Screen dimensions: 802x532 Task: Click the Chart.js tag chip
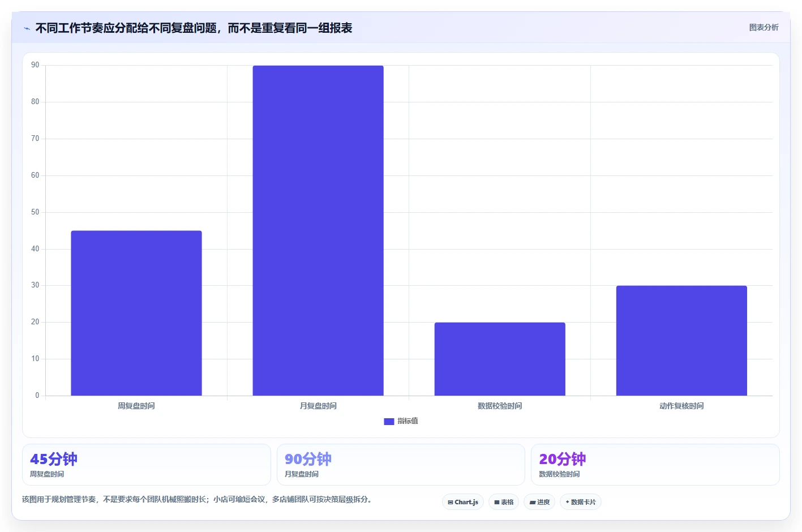point(463,502)
